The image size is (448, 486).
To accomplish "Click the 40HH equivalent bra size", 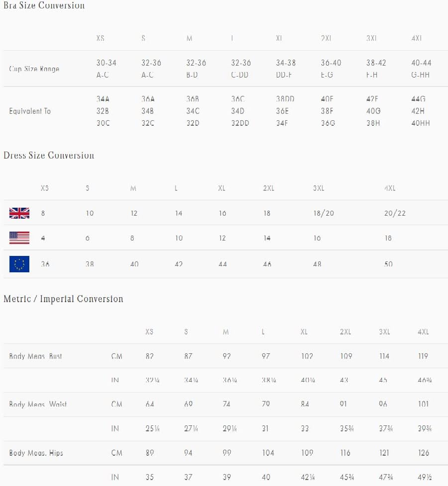I will point(421,123).
